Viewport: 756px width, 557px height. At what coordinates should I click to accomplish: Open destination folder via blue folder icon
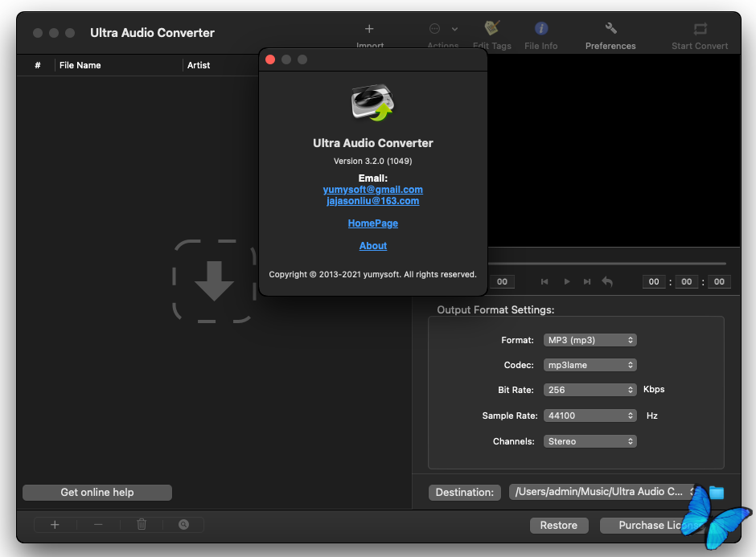(716, 492)
